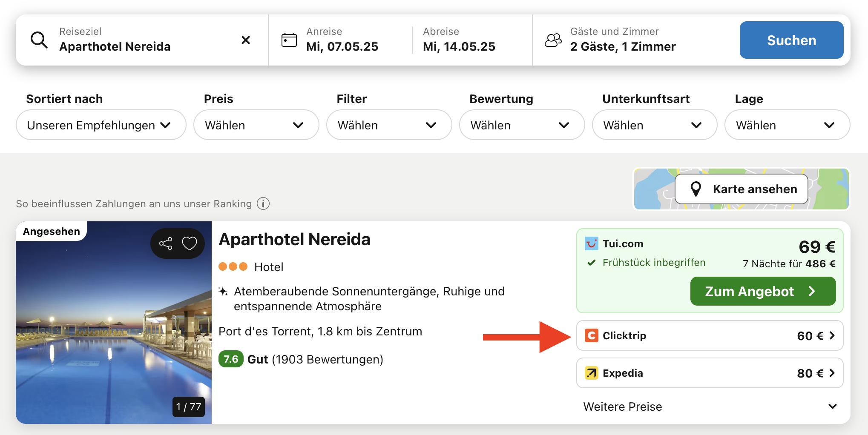Toggle the heart favorite for hotel
Viewport: 868px width, 435px height.
pyautogui.click(x=190, y=243)
